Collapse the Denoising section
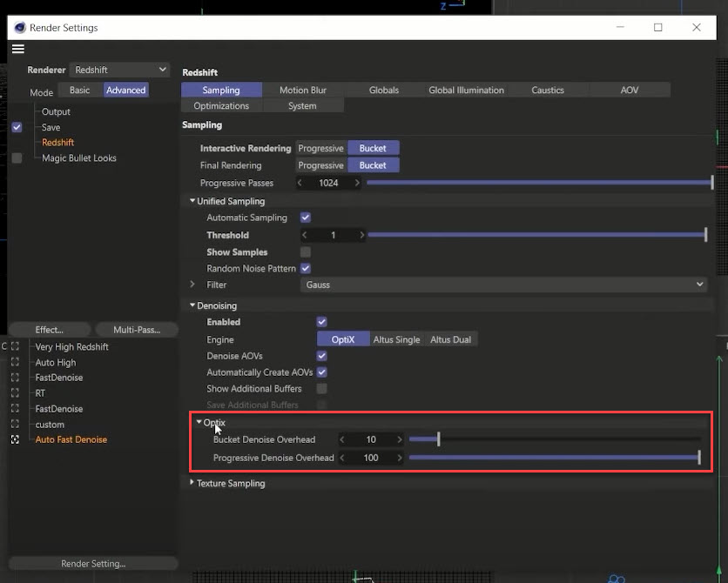Screen dimensions: 728x583 tap(192, 305)
